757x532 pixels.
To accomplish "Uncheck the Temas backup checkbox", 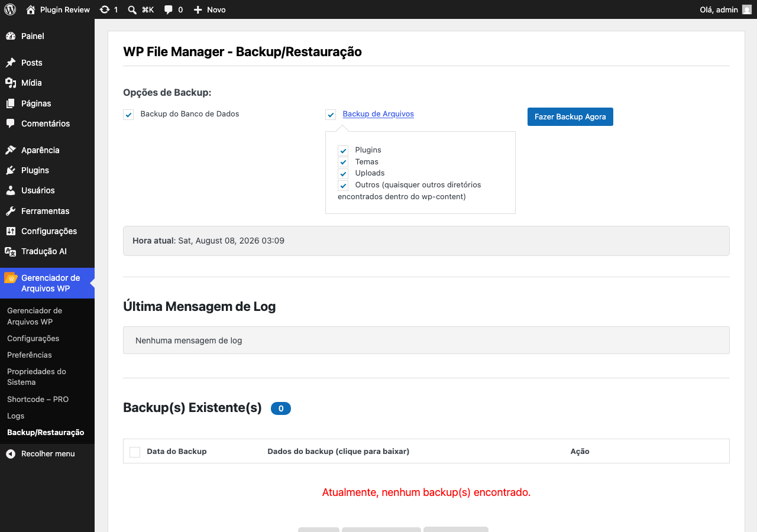I will [x=343, y=162].
